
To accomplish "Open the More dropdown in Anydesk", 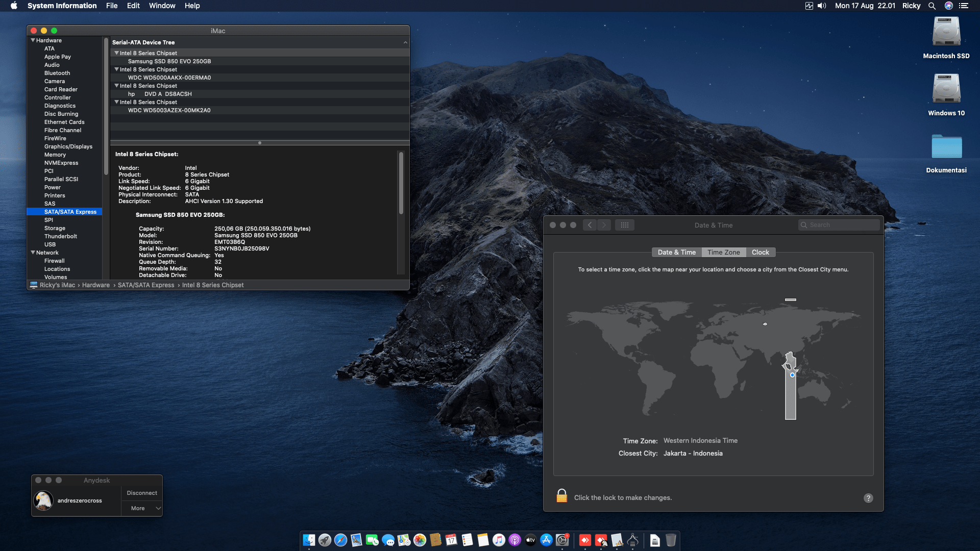I will pos(142,508).
